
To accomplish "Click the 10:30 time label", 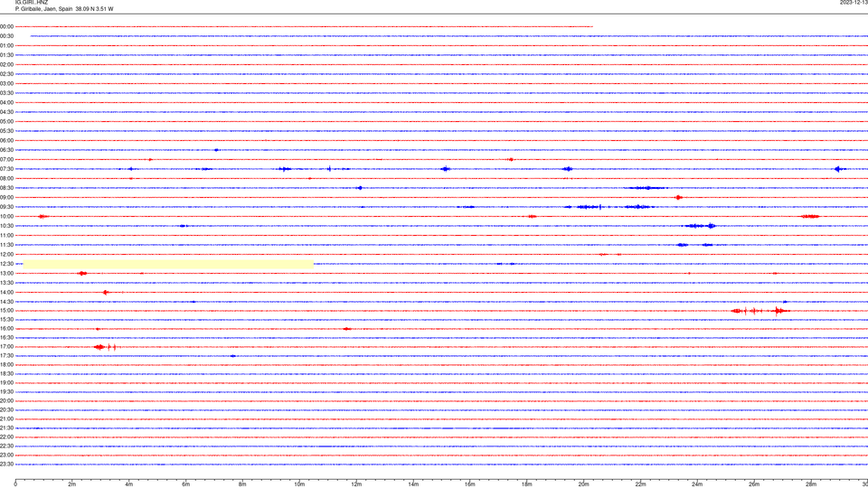I will point(6,226).
